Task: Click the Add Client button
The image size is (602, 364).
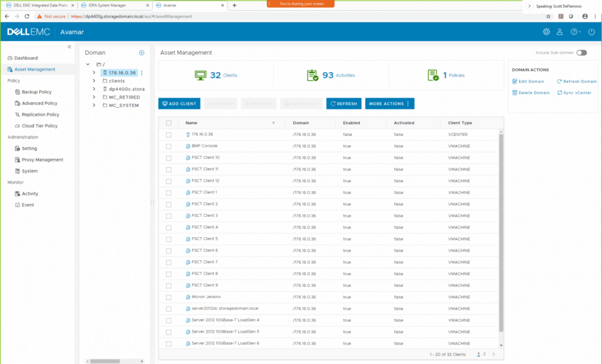Action: coord(179,103)
